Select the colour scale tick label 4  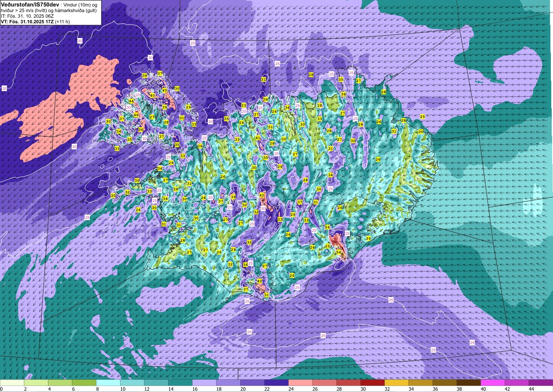click(48, 389)
